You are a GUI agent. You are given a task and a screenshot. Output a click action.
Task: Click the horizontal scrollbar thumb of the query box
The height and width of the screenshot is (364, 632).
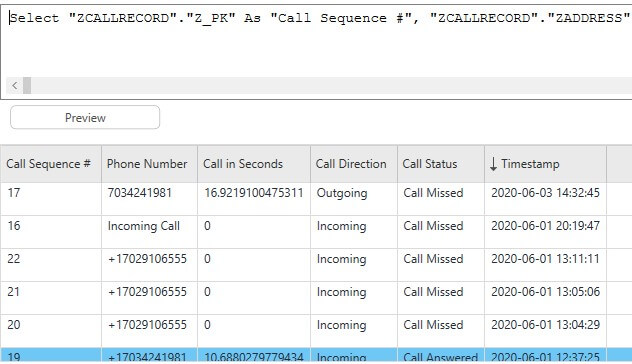pos(27,85)
